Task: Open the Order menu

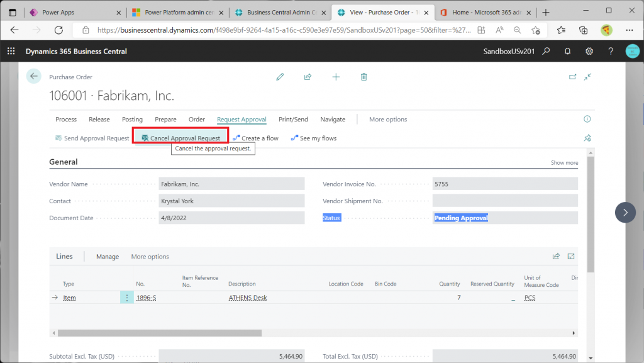Action: (197, 119)
